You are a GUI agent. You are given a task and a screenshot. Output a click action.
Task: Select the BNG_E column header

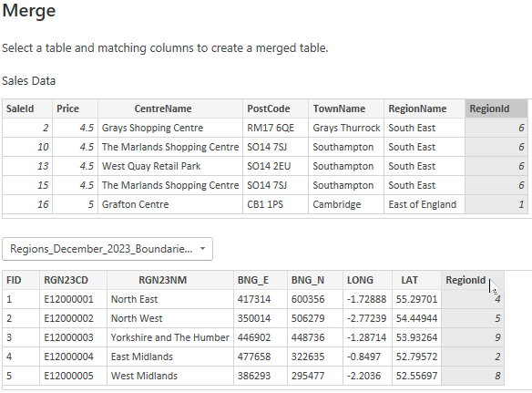tap(261, 280)
